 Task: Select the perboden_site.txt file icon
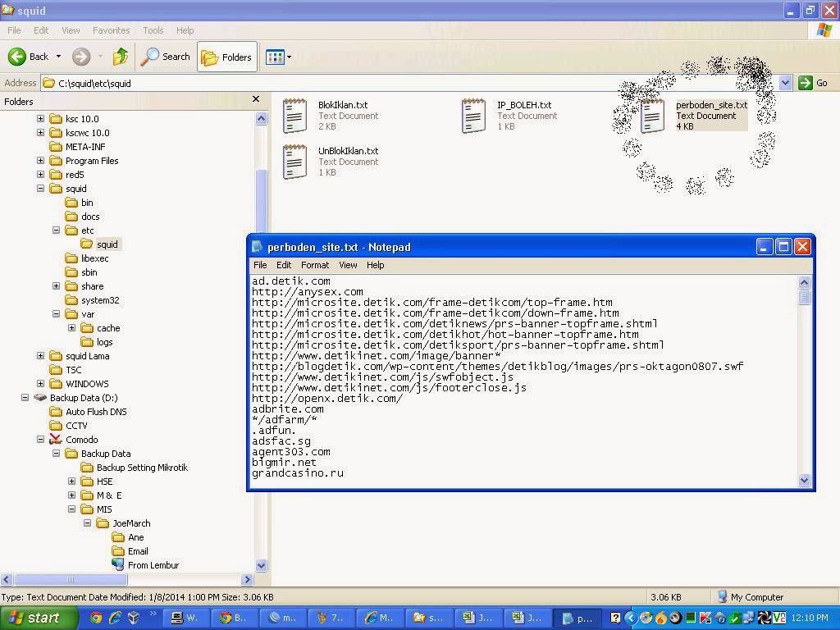pyautogui.click(x=652, y=115)
